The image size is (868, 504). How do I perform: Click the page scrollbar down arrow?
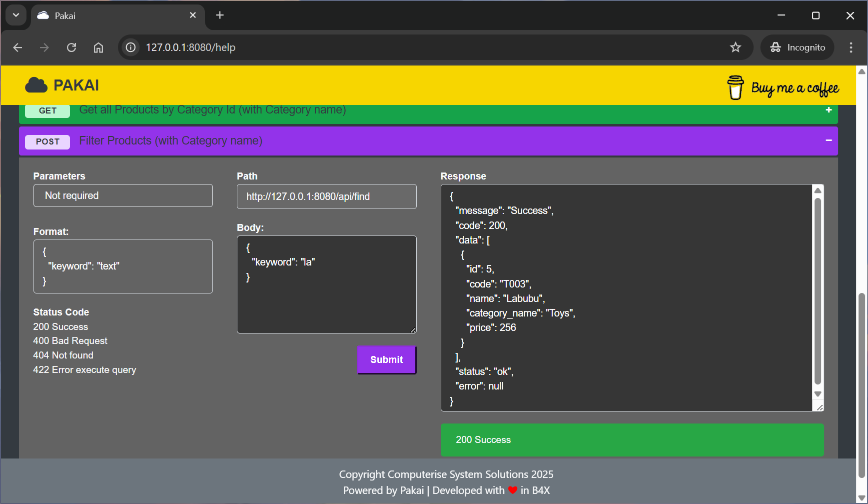click(862, 498)
